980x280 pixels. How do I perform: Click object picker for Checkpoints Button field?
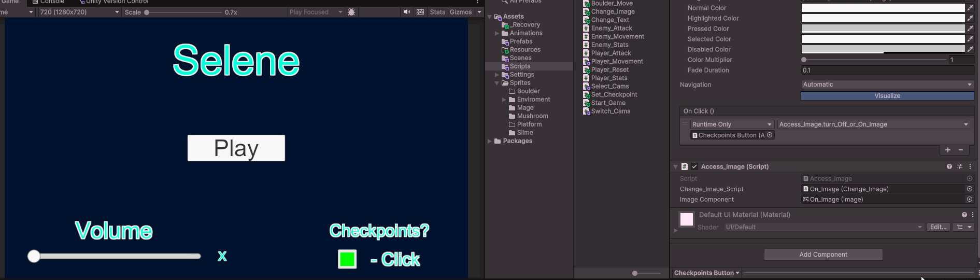point(770,135)
